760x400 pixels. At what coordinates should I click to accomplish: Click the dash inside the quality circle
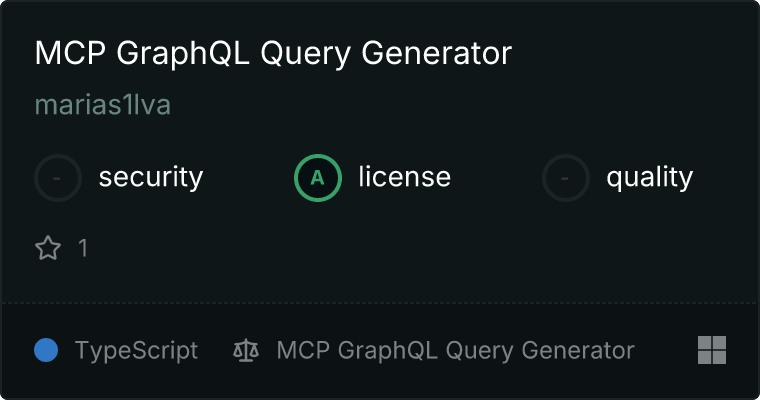[x=564, y=178]
